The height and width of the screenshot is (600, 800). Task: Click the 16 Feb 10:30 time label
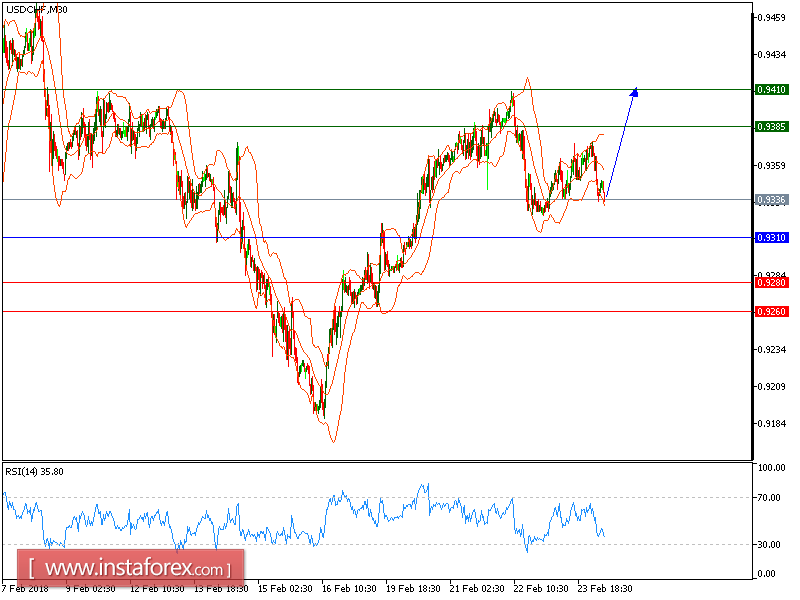click(349, 589)
